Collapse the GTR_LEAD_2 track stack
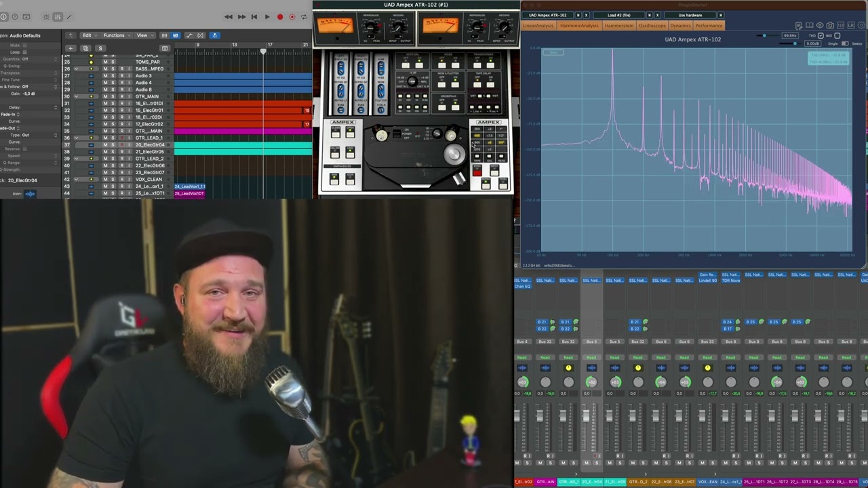868x488 pixels. click(x=76, y=159)
